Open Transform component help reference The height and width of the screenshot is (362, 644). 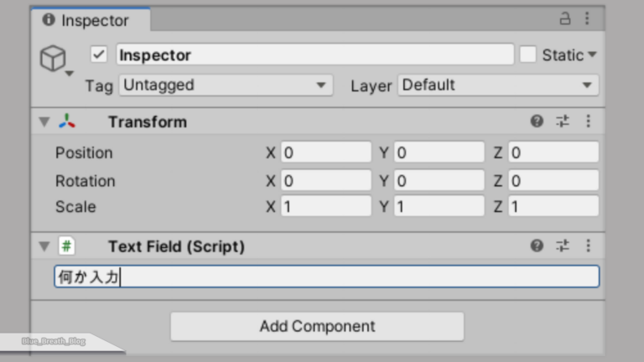tap(537, 122)
